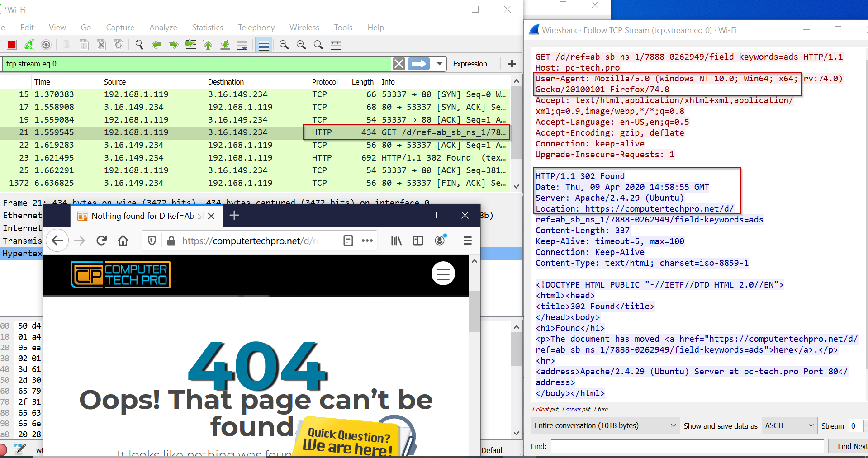Open Computer Tech Pro site hamburger menu
Screen dimensions: 868x458
coord(443,274)
